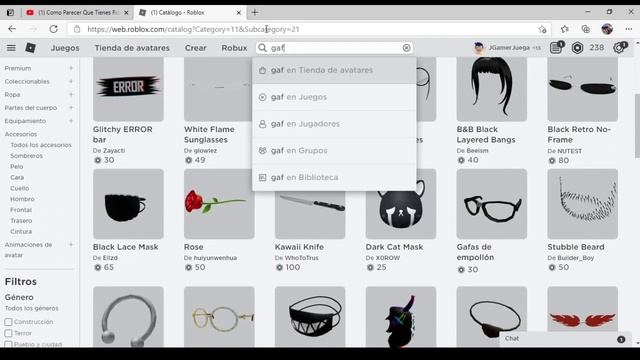The image size is (640, 360).
Task: Open the Juegos nav item
Action: (65, 48)
